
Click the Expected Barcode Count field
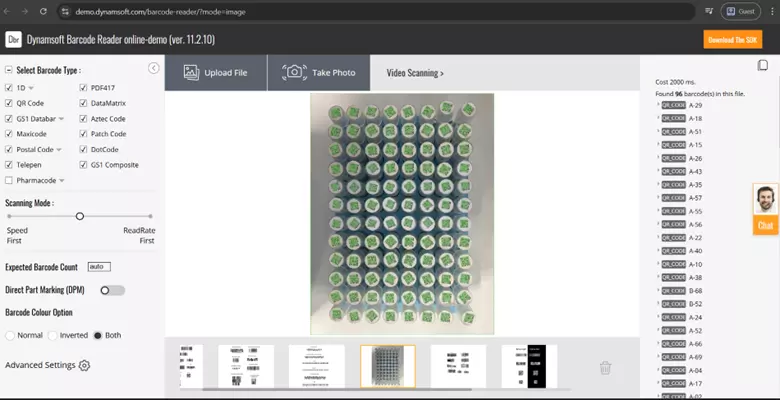point(99,267)
